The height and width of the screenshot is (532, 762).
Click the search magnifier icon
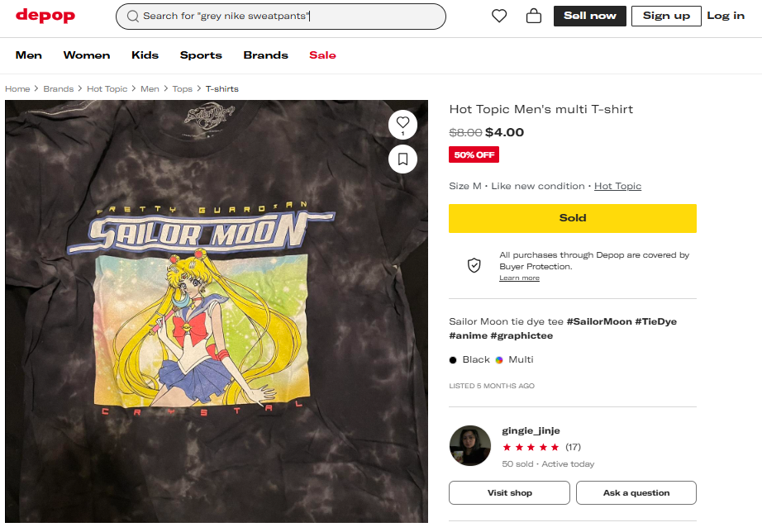click(132, 17)
